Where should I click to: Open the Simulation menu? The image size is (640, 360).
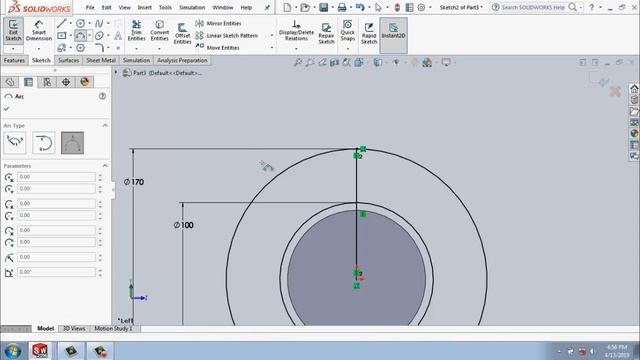point(192,7)
